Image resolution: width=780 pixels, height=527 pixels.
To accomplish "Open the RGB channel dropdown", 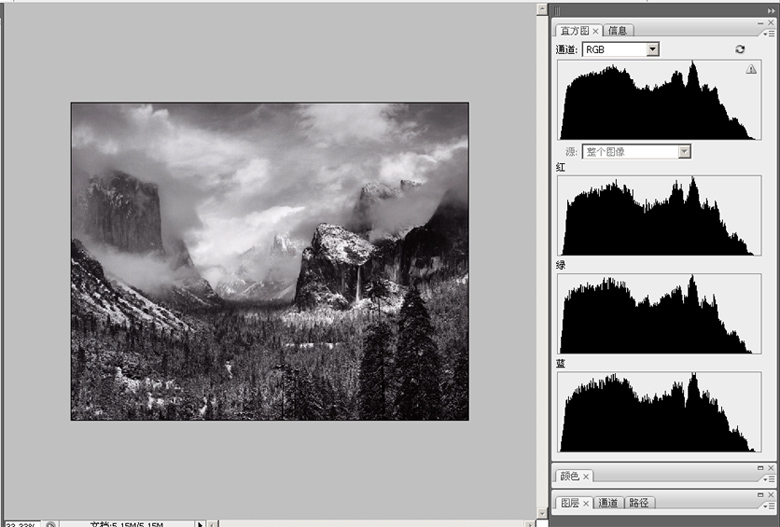I will pos(652,49).
